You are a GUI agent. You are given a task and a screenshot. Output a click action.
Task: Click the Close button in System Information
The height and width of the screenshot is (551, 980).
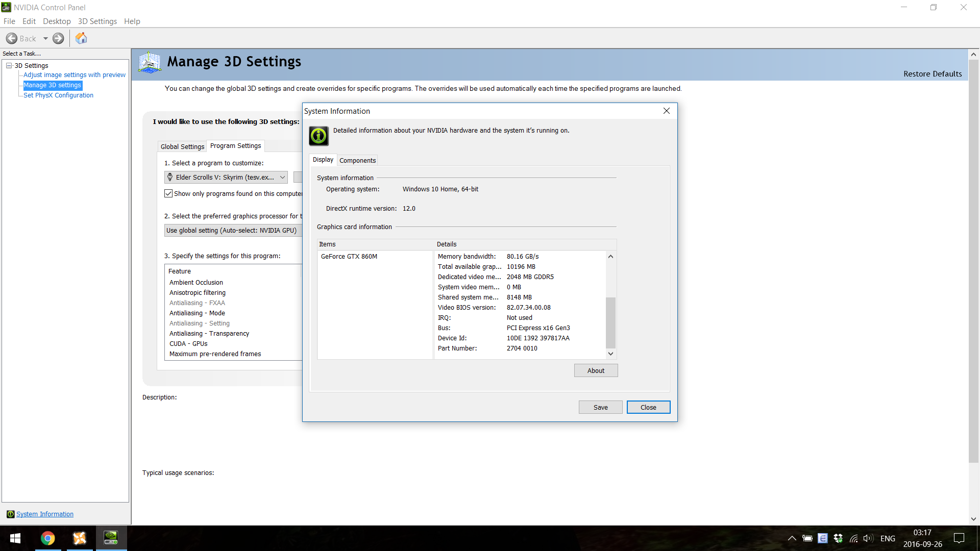pos(648,407)
